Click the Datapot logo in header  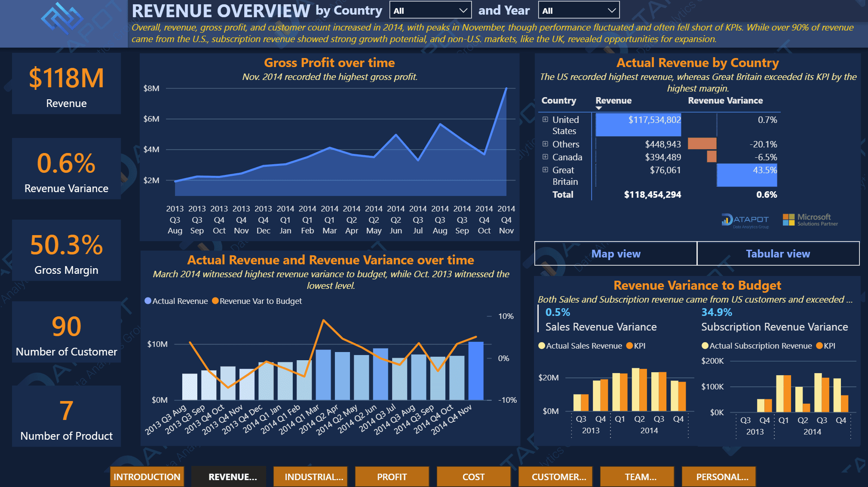62,18
